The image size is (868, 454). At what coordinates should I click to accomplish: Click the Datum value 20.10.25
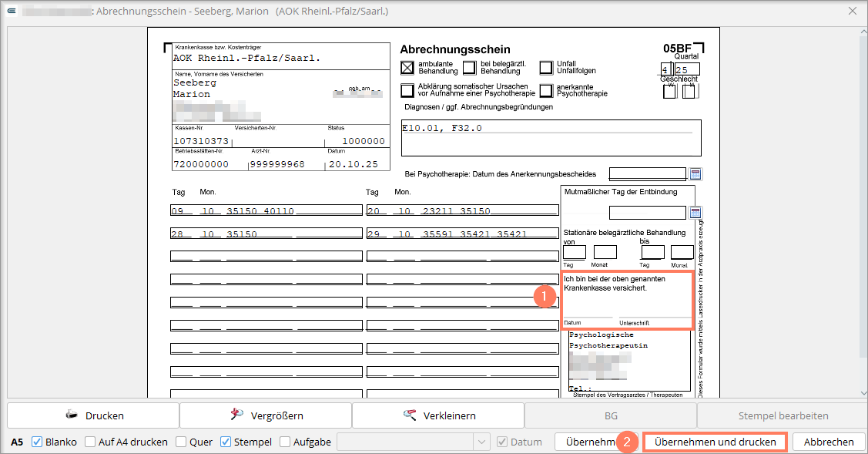tap(354, 164)
